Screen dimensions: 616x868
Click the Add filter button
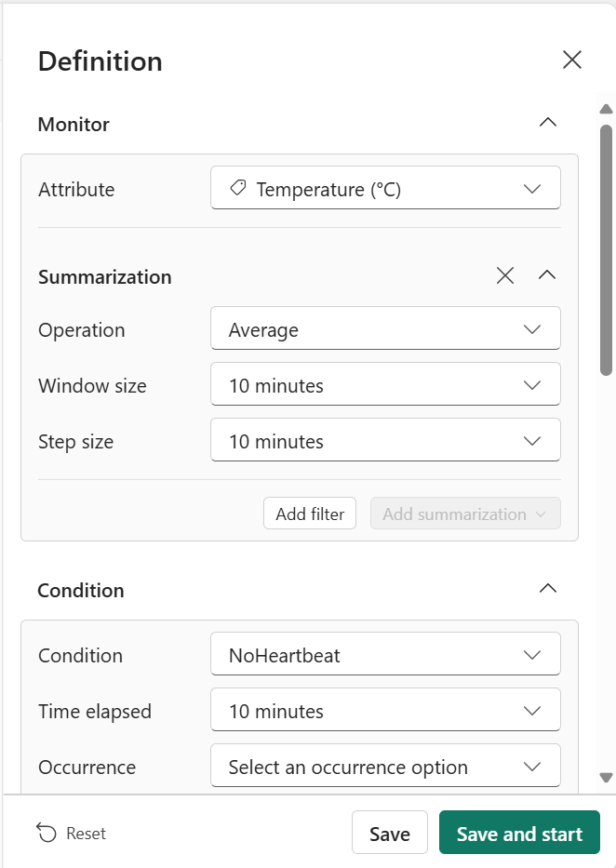tap(310, 514)
